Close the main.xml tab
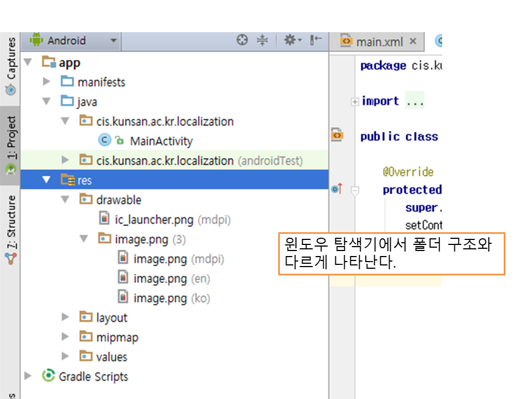 (413, 42)
